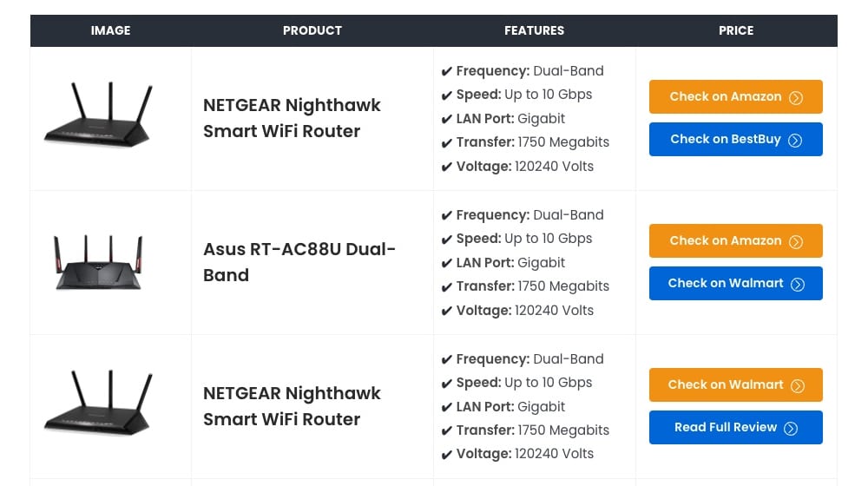Image resolution: width=868 pixels, height=486 pixels.
Task: Click the Asus RT-AC88U router image
Action: (97, 262)
